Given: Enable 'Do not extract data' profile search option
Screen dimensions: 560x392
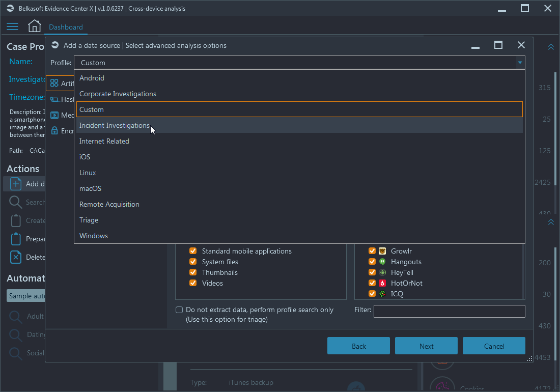Looking at the screenshot, I should (x=179, y=310).
